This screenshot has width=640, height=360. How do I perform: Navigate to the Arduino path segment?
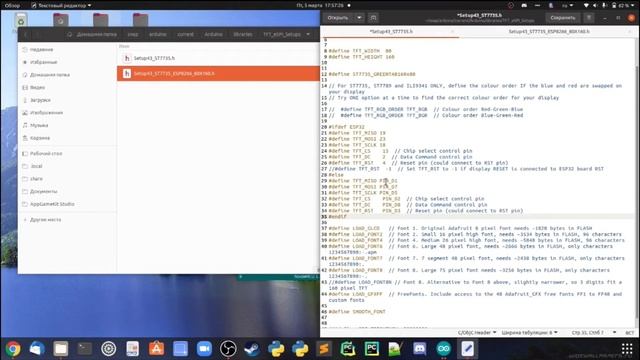coord(213,34)
